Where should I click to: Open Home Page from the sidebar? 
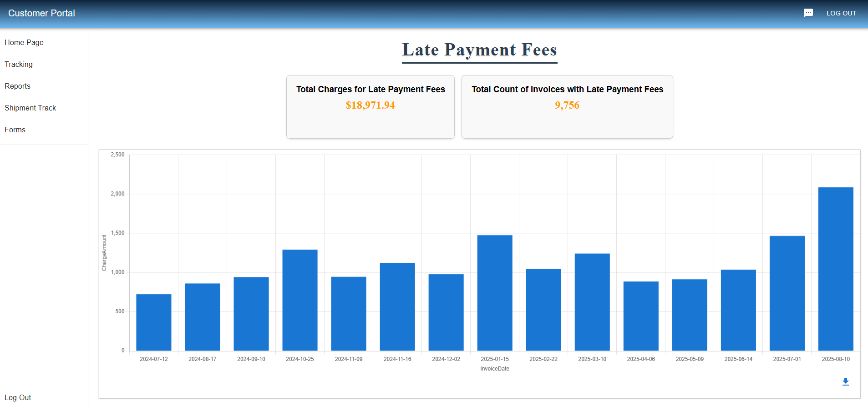click(x=24, y=42)
